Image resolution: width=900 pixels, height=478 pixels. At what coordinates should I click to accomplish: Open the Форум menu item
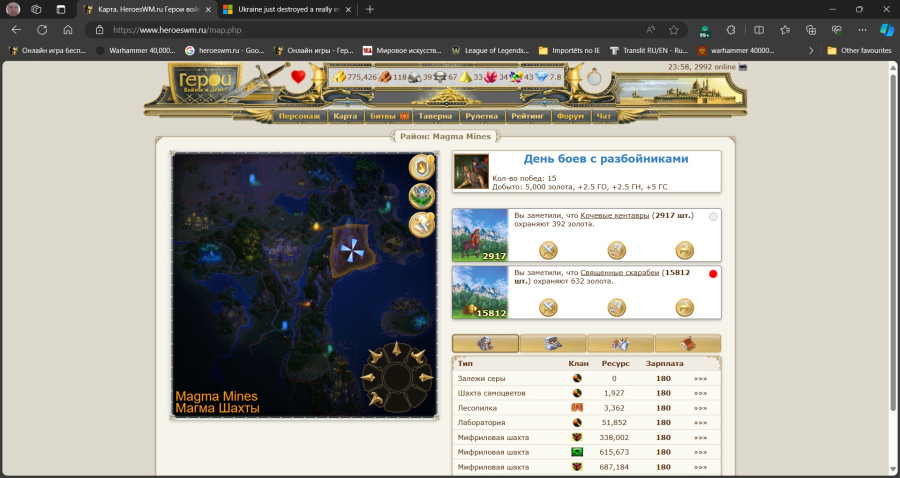(x=571, y=116)
